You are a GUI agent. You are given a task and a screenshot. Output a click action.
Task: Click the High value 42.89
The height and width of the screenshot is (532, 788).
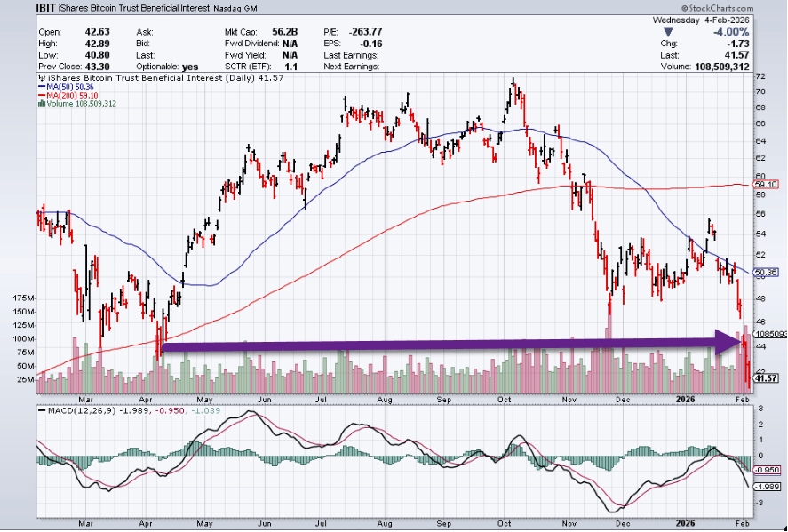(97, 44)
